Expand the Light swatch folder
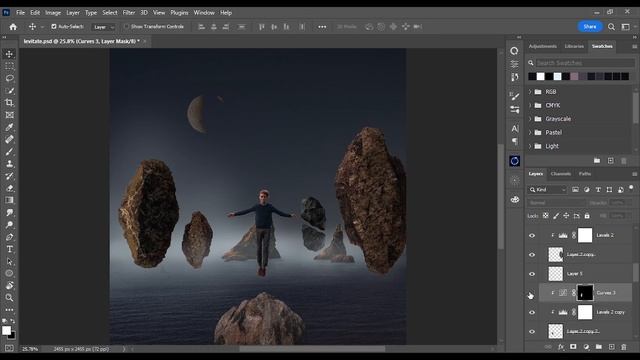The image size is (640, 360). point(530,146)
